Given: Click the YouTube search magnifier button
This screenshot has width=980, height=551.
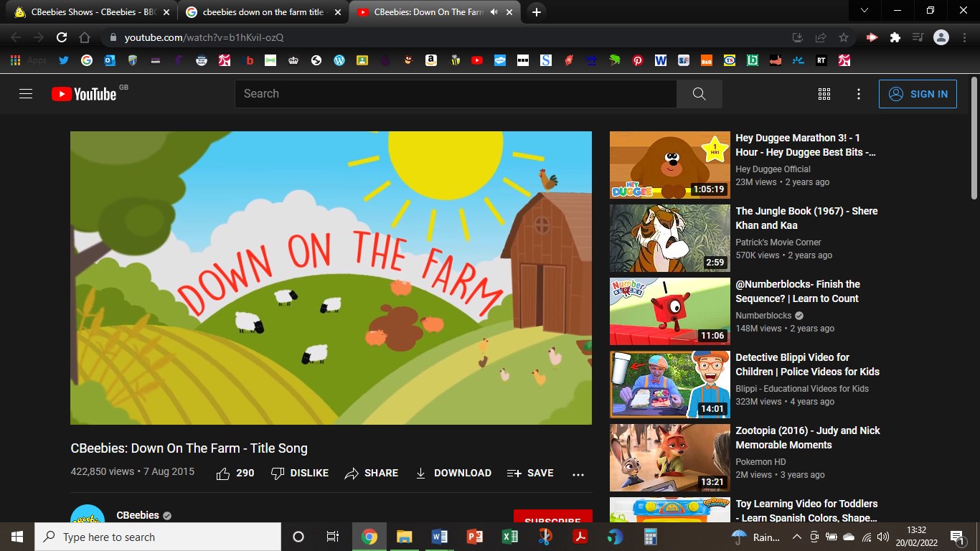Looking at the screenshot, I should coord(699,94).
